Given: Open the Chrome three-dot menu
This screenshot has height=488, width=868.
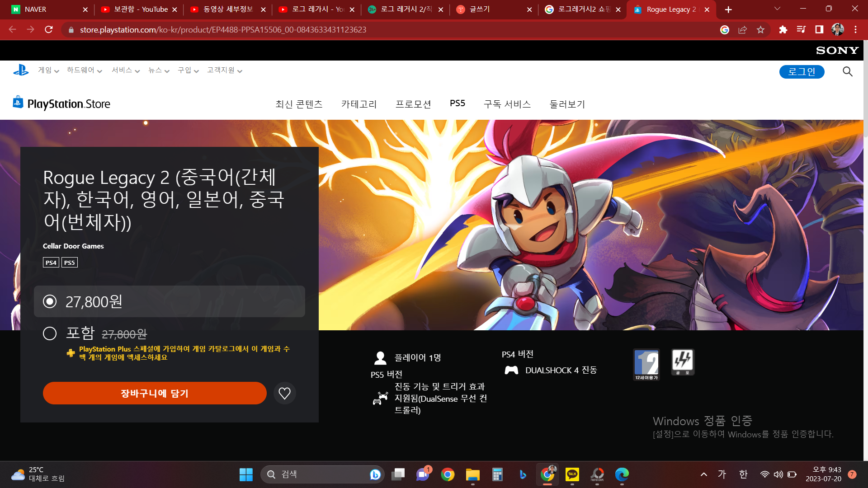Looking at the screenshot, I should tap(855, 30).
